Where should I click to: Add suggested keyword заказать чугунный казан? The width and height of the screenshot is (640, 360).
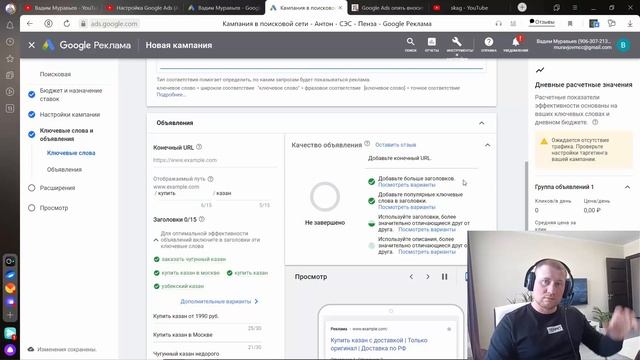(190, 259)
